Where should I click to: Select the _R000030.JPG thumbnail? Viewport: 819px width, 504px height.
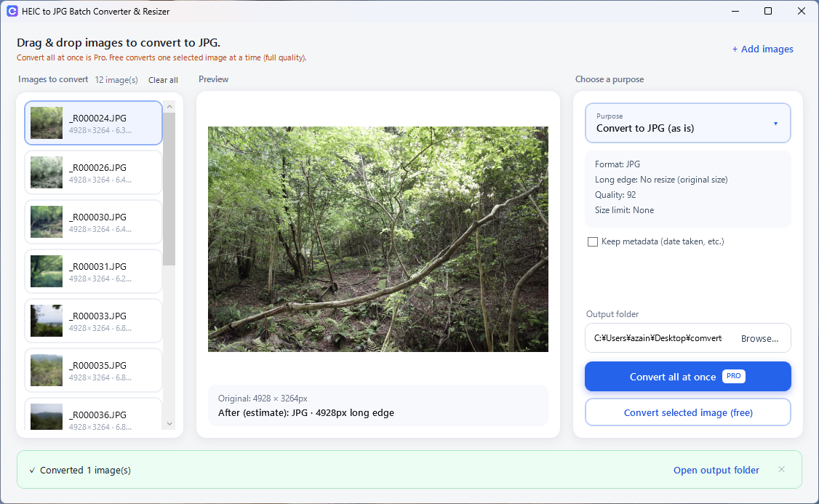[47, 222]
